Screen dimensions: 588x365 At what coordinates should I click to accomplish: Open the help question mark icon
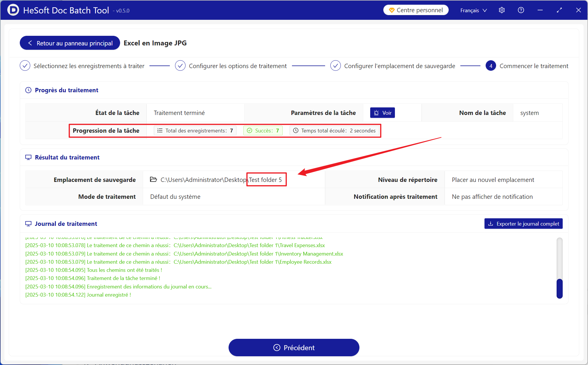click(521, 10)
